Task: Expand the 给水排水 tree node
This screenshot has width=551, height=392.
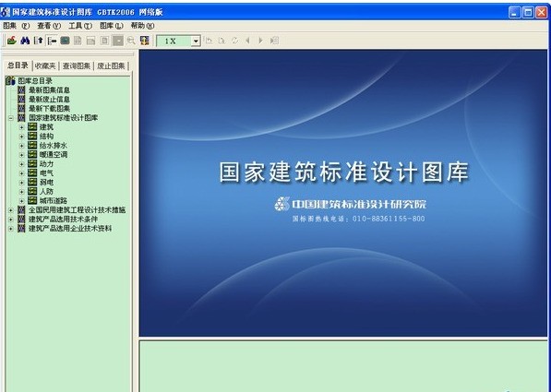Action: point(21,146)
